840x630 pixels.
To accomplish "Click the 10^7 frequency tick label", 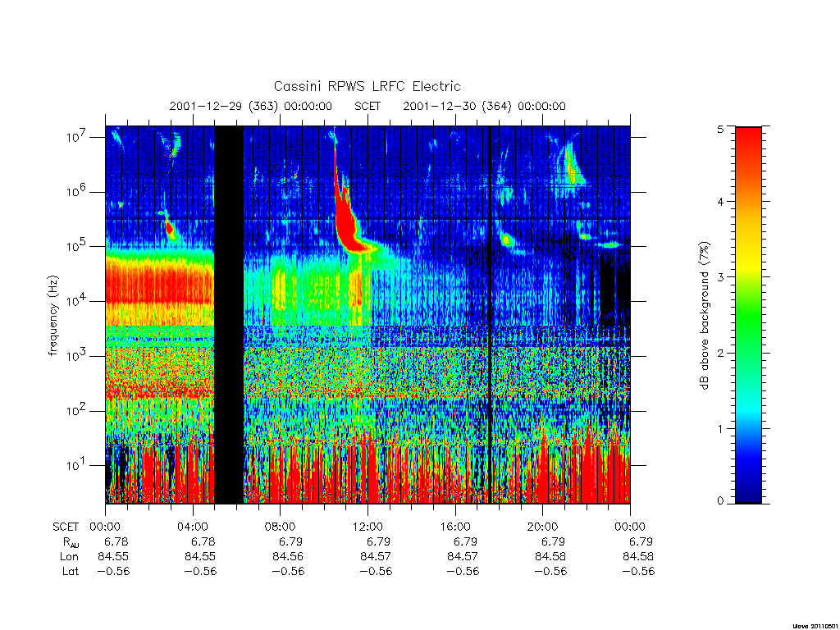I will 77,137.
